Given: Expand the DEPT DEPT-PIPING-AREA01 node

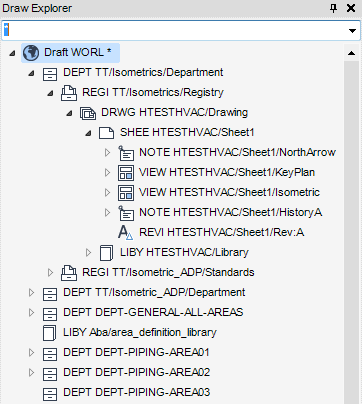Looking at the screenshot, I should pos(31,352).
